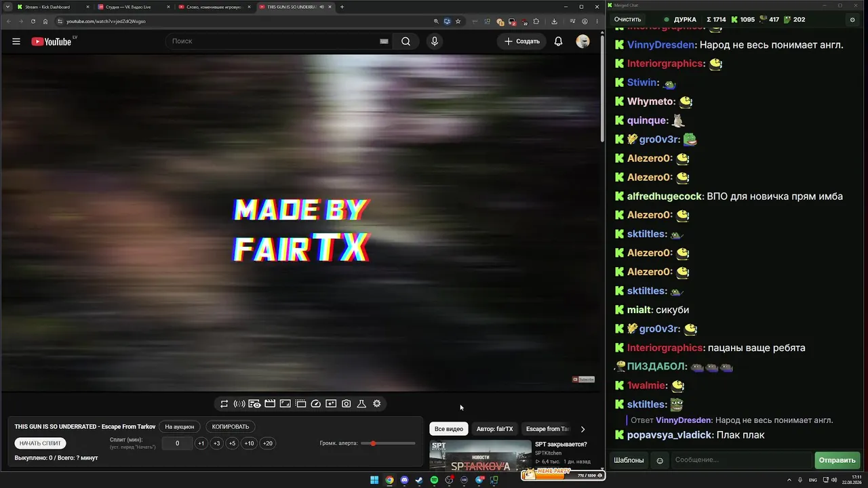Select the Все видео filter chip
This screenshot has width=868, height=488.
point(448,429)
